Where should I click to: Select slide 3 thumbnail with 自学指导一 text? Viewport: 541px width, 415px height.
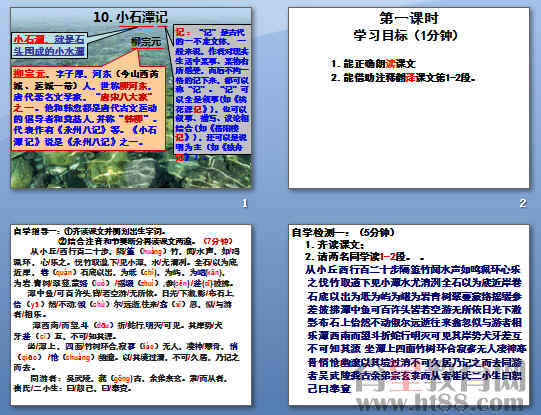tap(131, 315)
